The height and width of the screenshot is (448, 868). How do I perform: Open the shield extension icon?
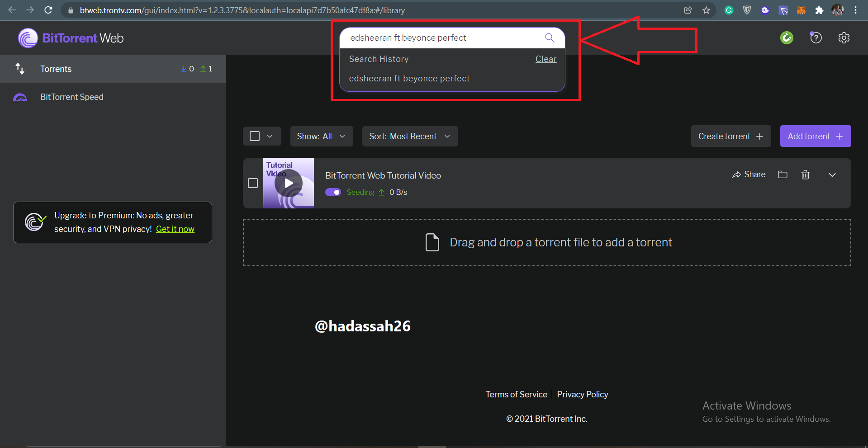point(747,10)
